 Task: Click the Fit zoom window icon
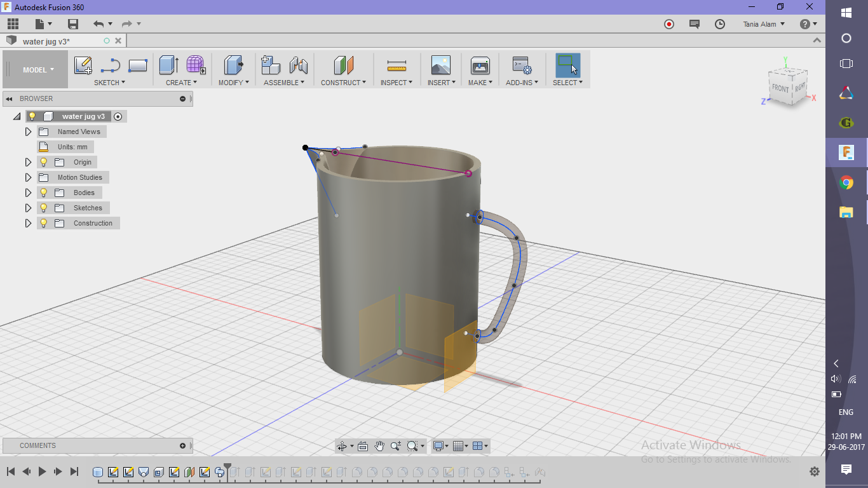[412, 446]
